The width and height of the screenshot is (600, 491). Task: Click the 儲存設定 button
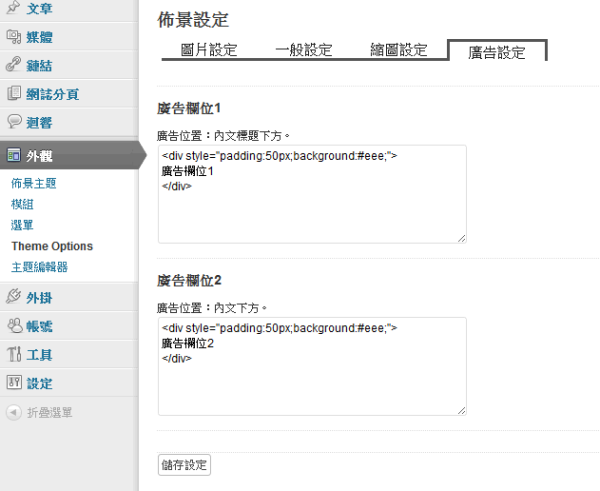pos(184,465)
